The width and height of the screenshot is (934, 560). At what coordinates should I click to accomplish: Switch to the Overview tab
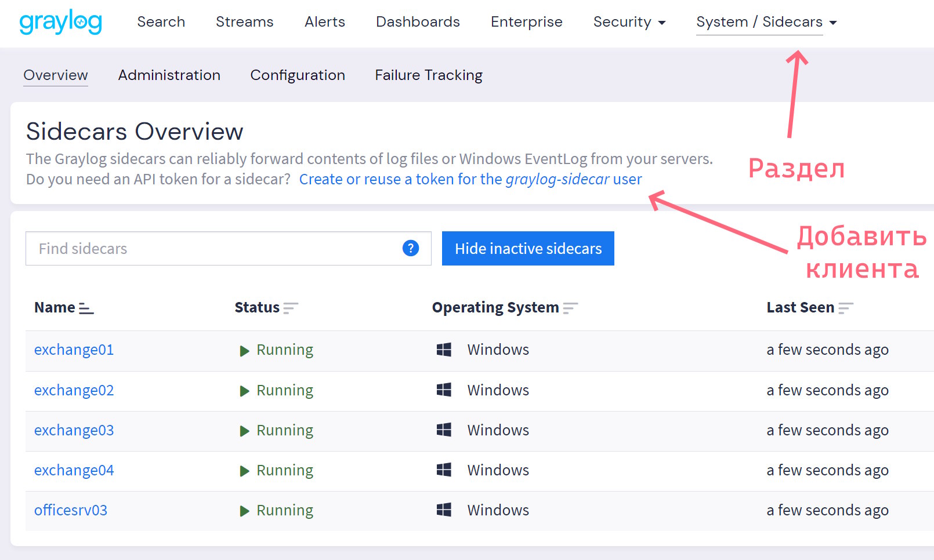click(56, 75)
